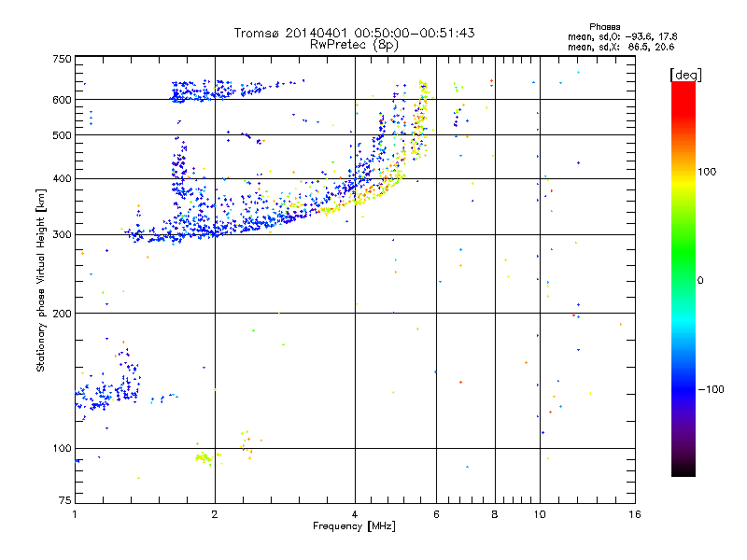Viewport: 747px width, 560px height.
Task: Click the y-axis tick label '500'
Action: tap(62, 135)
